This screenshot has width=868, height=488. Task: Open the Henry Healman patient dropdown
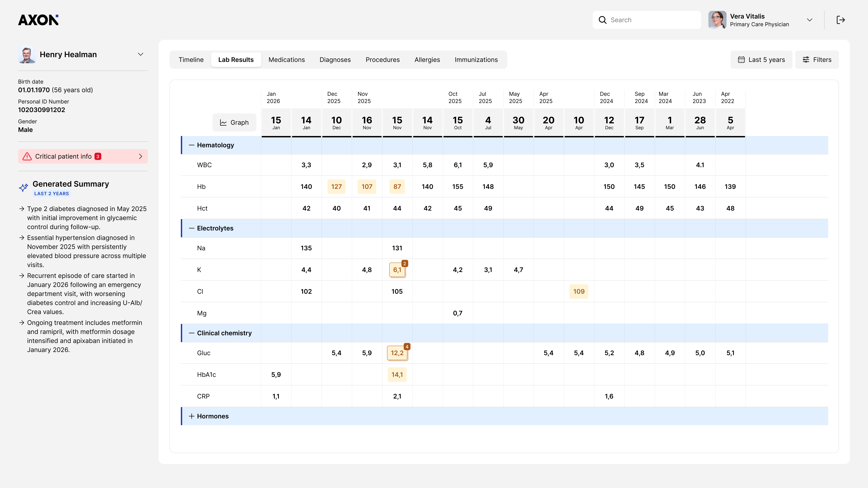coord(141,54)
